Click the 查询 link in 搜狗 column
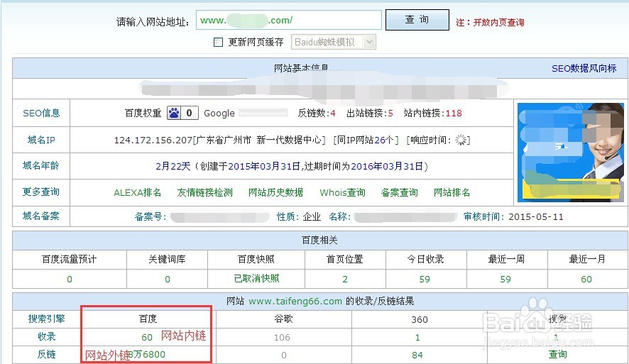Image resolution: width=629 pixels, height=364 pixels. coord(557,354)
